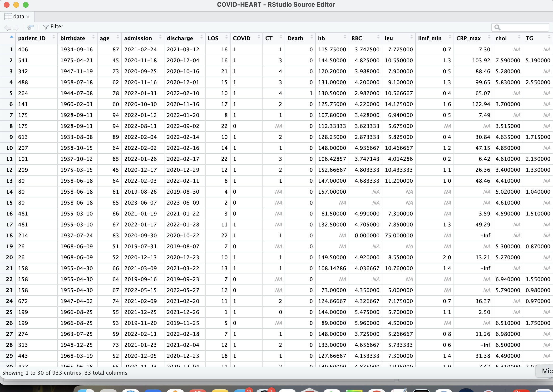This screenshot has height=392, width=553.
Task: Click chol value 6.980000 in row 27
Action: tap(508, 334)
